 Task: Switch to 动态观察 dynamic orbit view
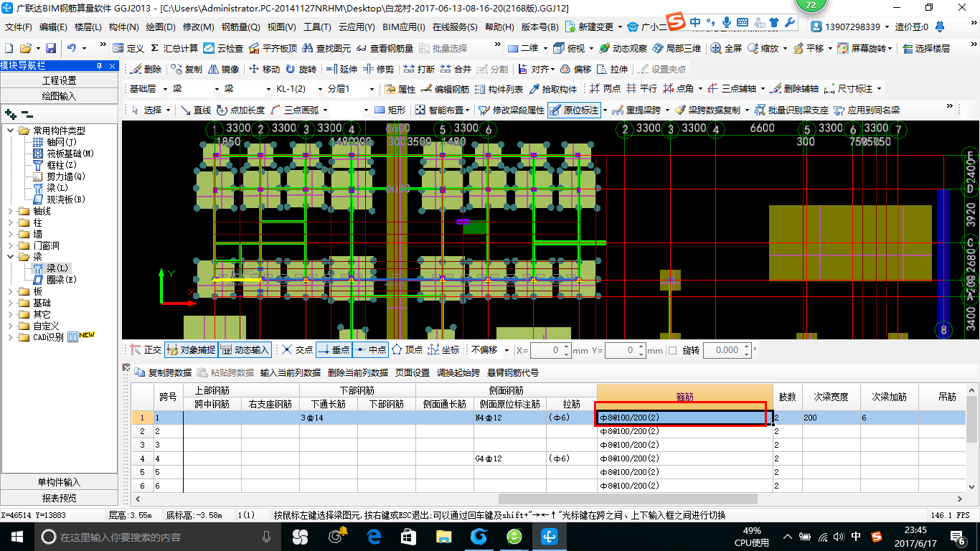(623, 48)
